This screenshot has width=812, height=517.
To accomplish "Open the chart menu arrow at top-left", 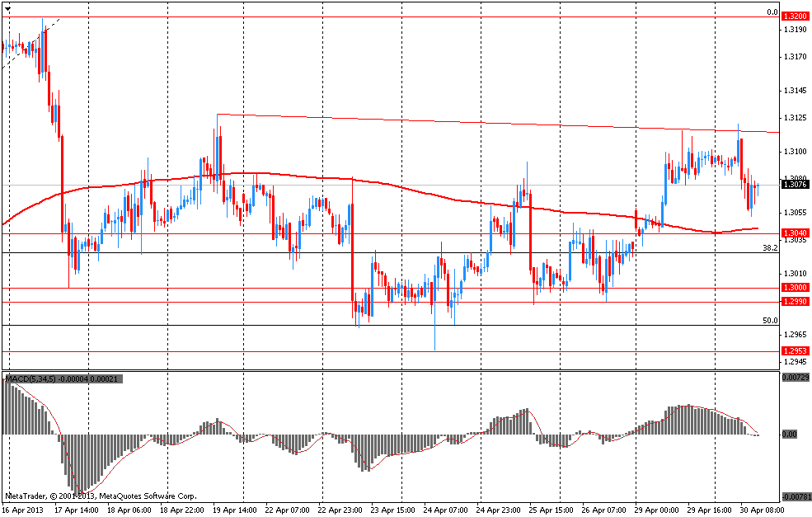I will click(x=7, y=9).
